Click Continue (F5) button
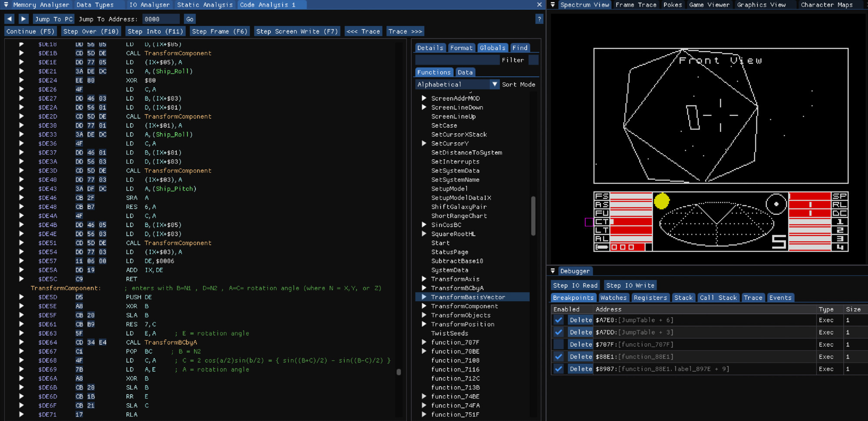 coord(30,31)
